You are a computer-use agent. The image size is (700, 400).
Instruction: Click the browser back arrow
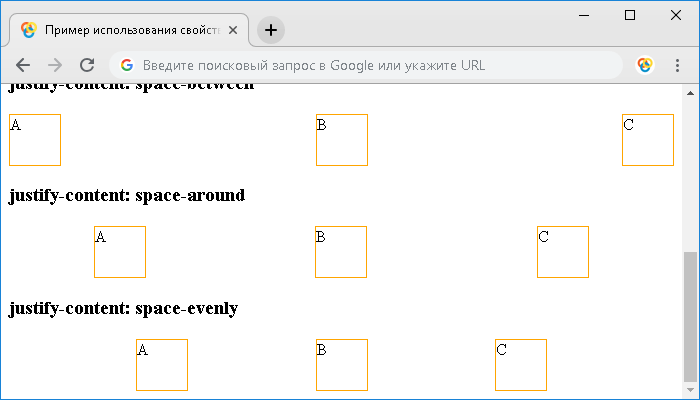point(23,65)
